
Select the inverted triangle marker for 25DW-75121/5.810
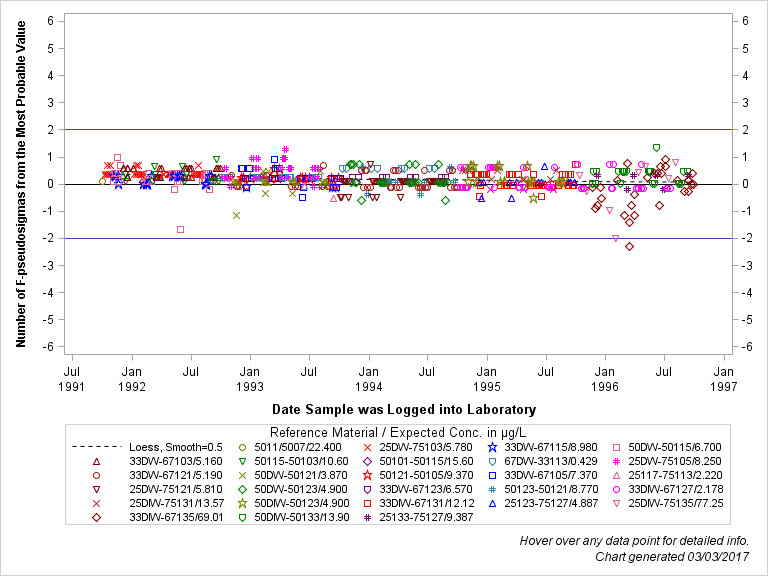pyautogui.click(x=96, y=489)
